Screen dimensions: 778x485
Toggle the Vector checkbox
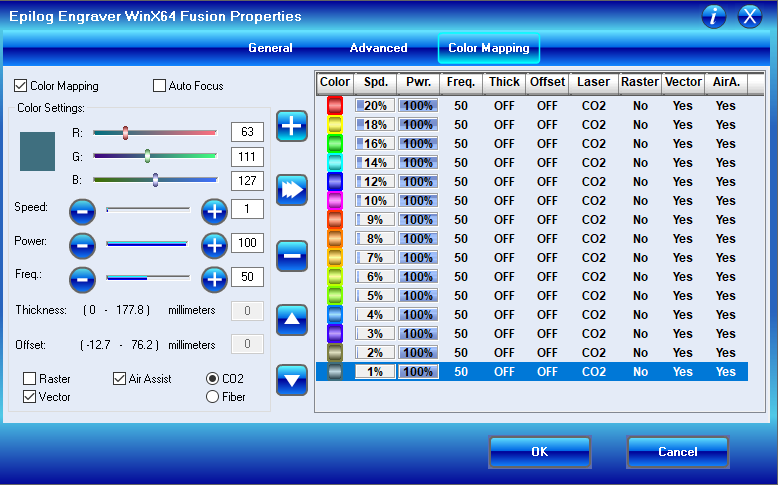pyautogui.click(x=29, y=397)
